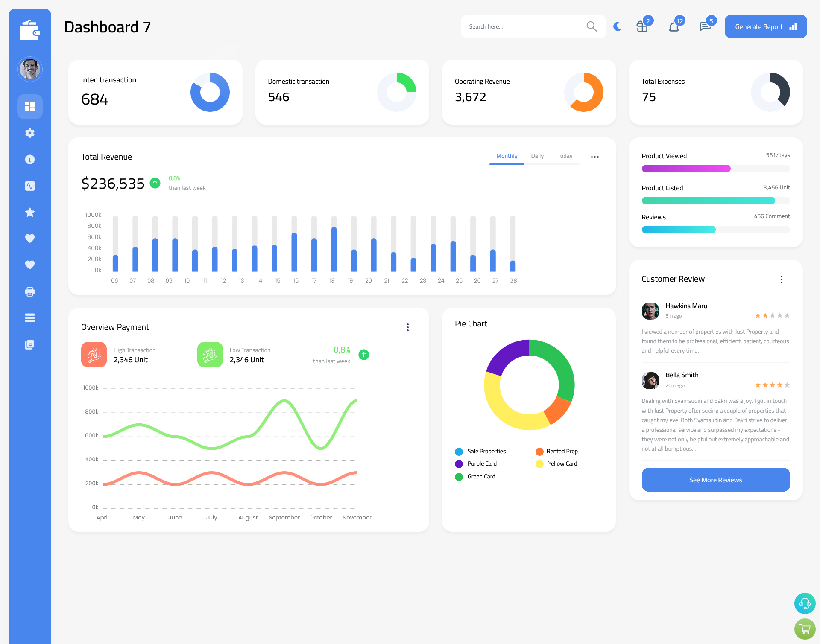
Task: Click the information panel icon
Action: click(29, 159)
